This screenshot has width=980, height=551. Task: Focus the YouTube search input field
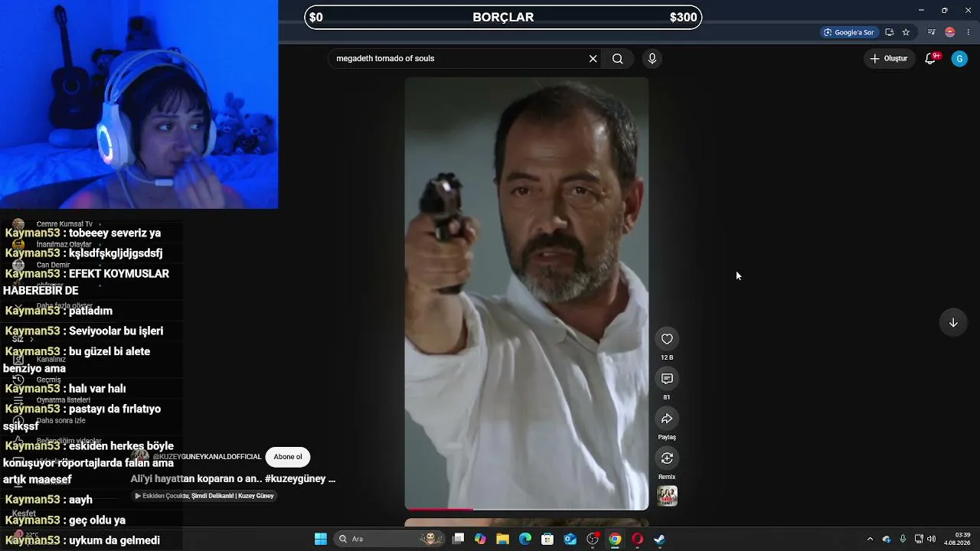pyautogui.click(x=459, y=59)
